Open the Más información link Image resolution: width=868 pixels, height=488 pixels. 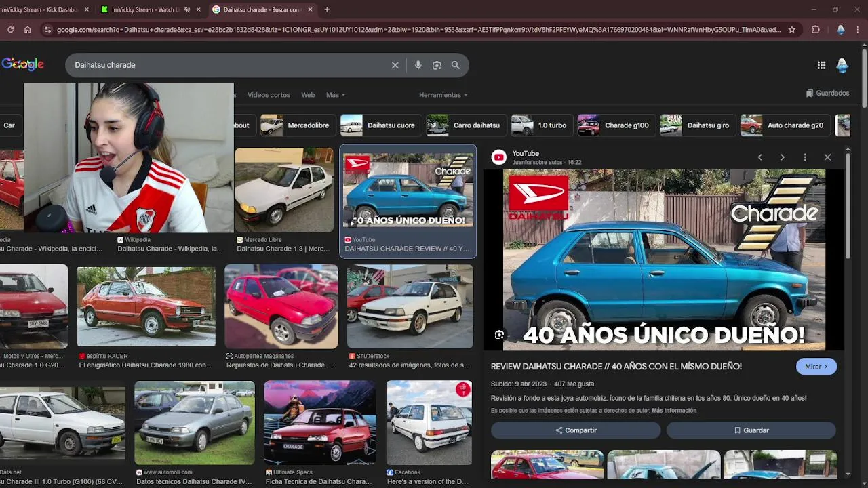pos(674,411)
